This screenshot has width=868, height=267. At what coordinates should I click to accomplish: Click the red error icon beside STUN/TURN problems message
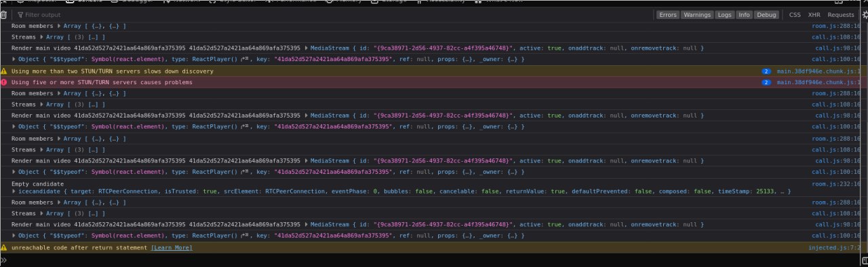tap(4, 82)
